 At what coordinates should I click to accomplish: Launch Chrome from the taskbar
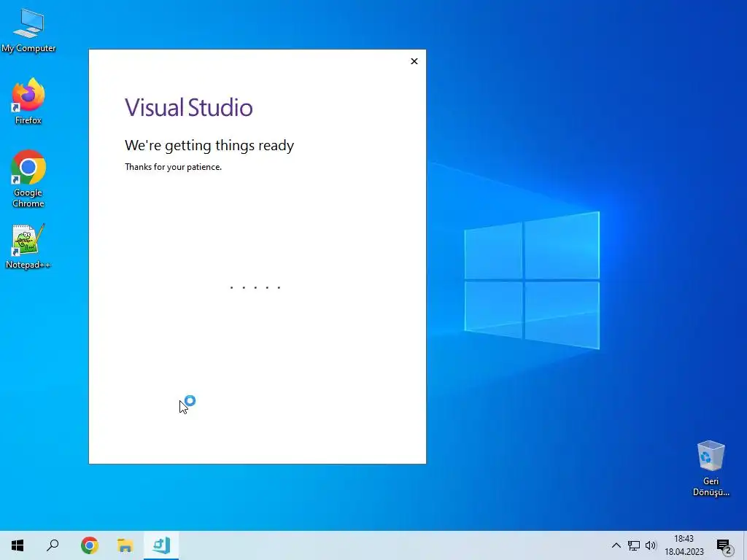click(x=90, y=545)
